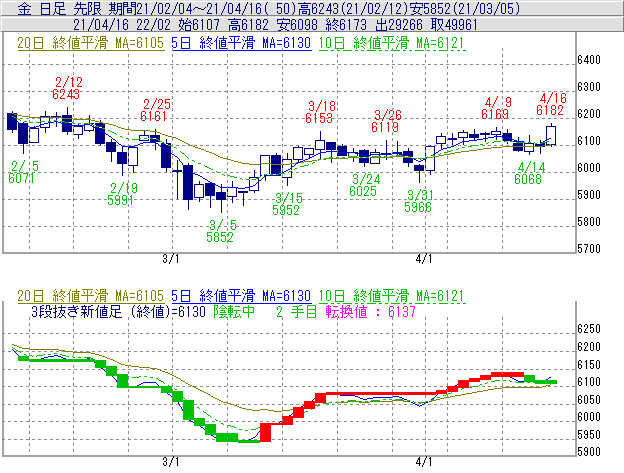Click the 4/14 6068 low label

529,173
